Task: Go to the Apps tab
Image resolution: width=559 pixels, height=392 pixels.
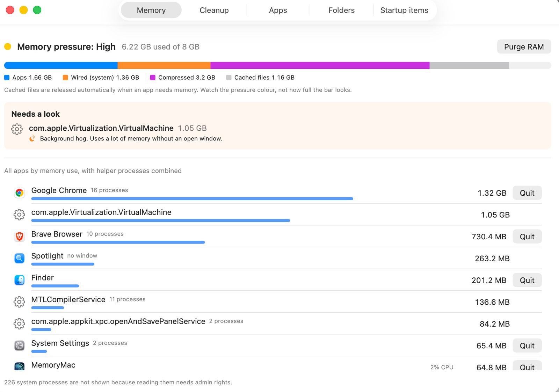Action: click(x=278, y=10)
